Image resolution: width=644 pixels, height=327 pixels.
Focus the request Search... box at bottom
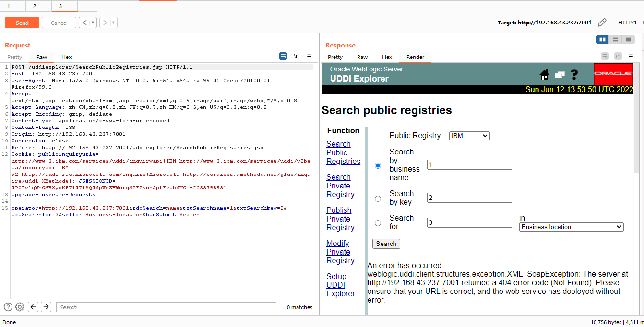pos(166,307)
